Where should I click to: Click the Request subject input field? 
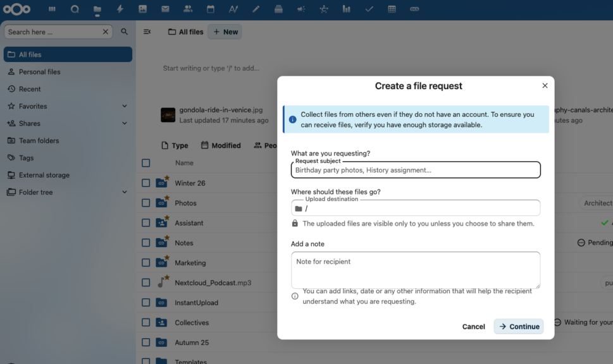click(x=415, y=169)
